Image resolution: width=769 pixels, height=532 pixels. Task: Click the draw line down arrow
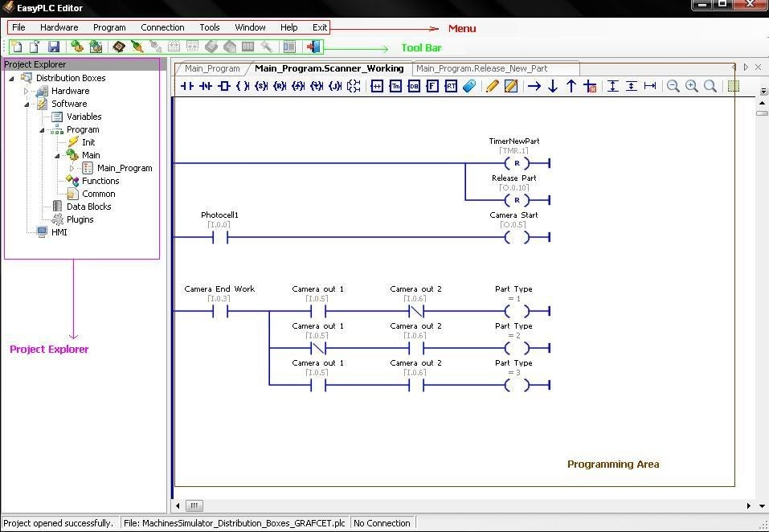(553, 86)
